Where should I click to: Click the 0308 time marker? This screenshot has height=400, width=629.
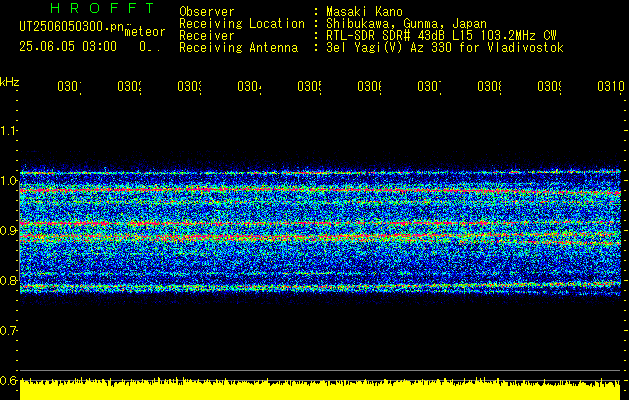(x=489, y=86)
